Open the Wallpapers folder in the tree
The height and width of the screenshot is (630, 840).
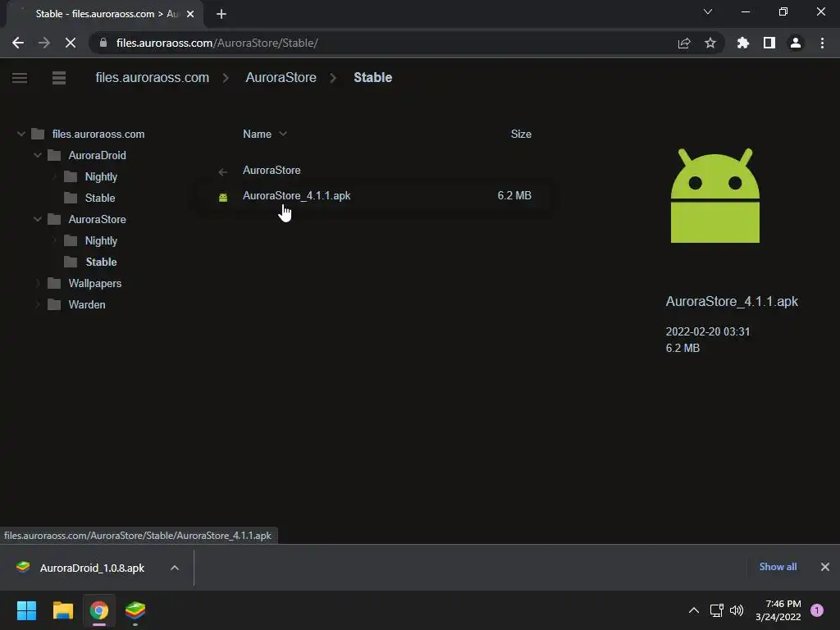95,283
